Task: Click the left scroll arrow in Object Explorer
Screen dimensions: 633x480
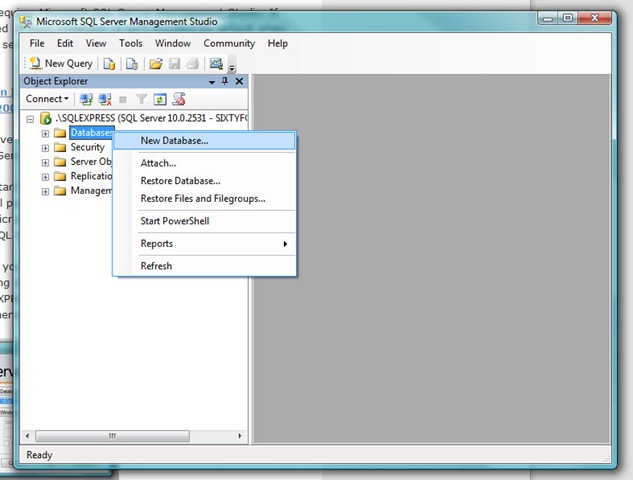Action: (27, 436)
